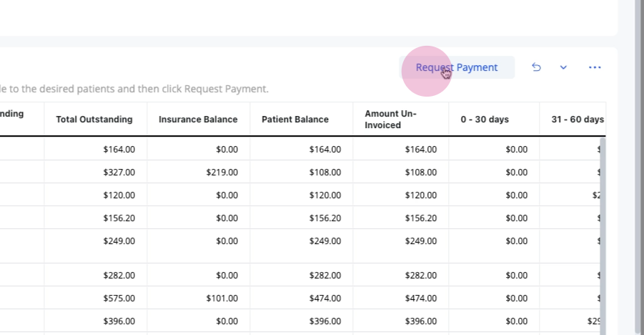
Task: Click the undo arrow icon
Action: click(x=536, y=67)
